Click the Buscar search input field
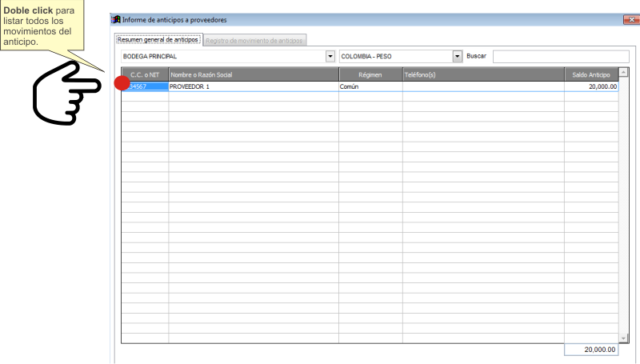640x364 pixels. (561, 56)
